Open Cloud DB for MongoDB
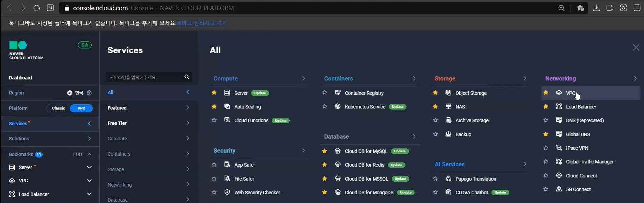Screen dimensions: 644x203 pyautogui.click(x=369, y=192)
